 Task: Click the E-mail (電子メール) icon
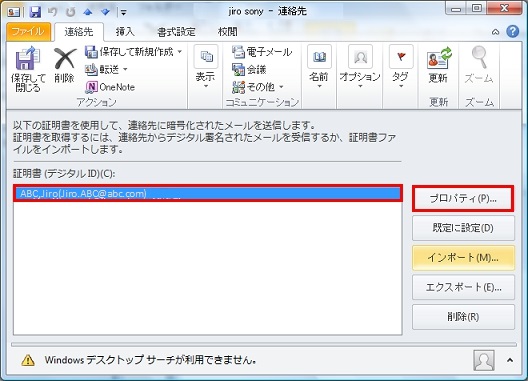point(238,52)
